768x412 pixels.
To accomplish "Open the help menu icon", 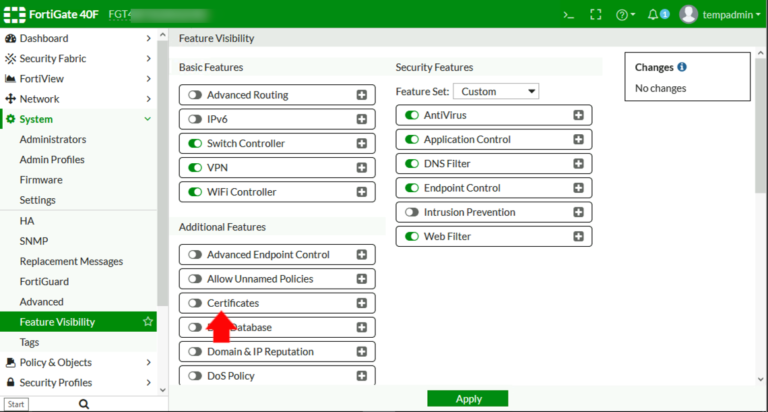I will click(x=625, y=15).
